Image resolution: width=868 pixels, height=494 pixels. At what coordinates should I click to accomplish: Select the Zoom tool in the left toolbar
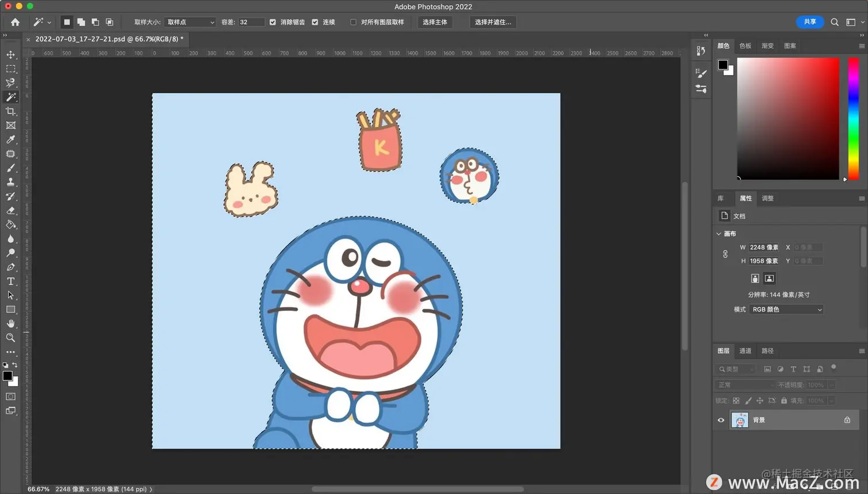tap(10, 337)
